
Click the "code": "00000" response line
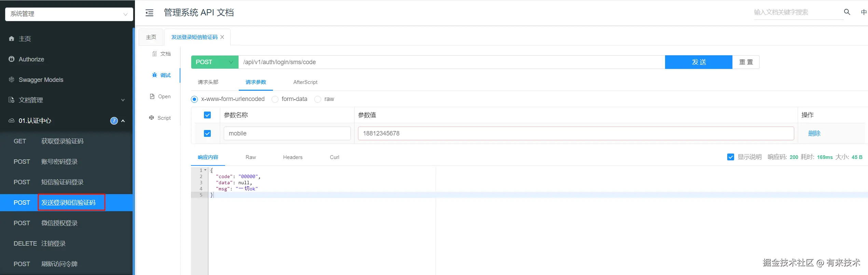click(x=238, y=176)
